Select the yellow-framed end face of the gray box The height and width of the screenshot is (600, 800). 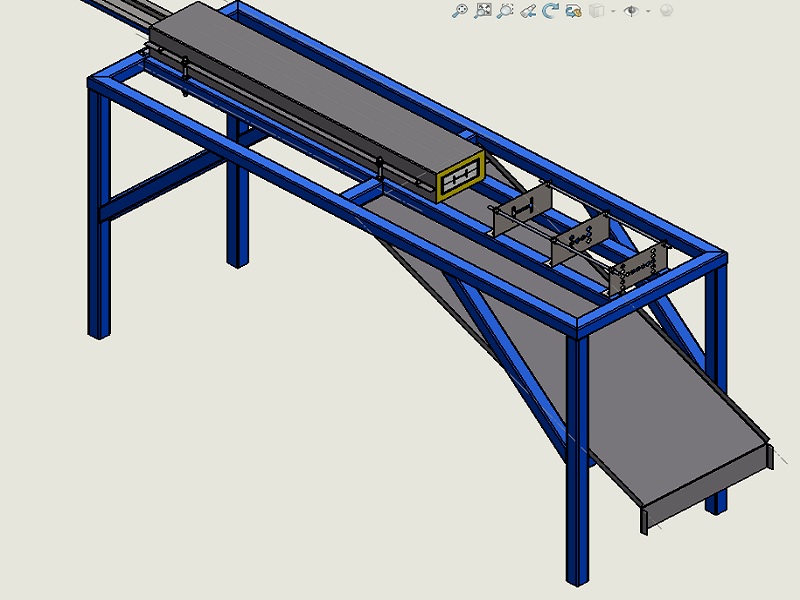461,176
